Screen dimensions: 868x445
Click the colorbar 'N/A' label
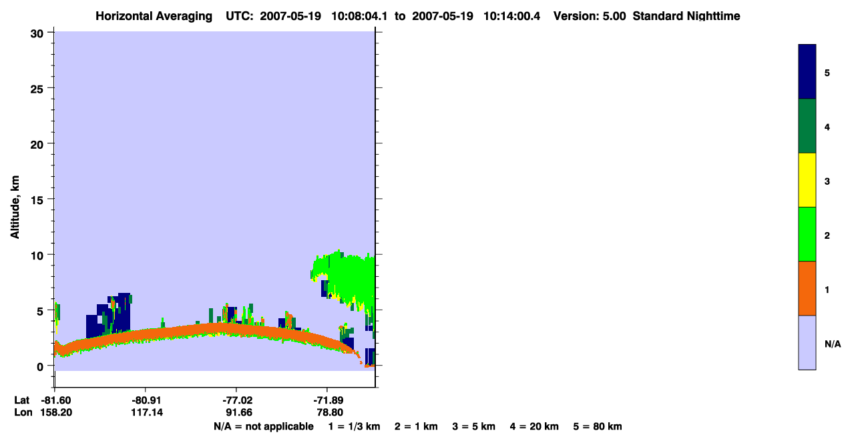pos(832,344)
